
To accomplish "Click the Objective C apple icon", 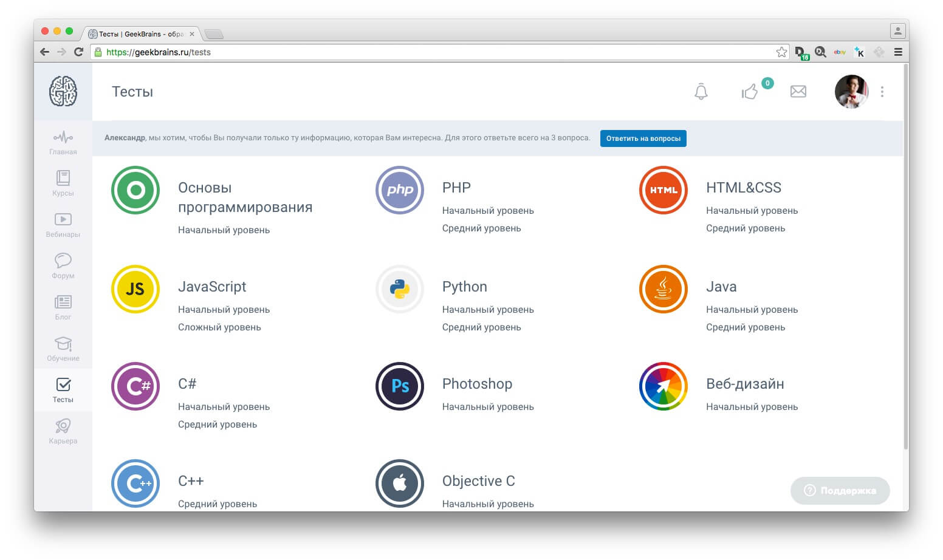I will click(400, 483).
